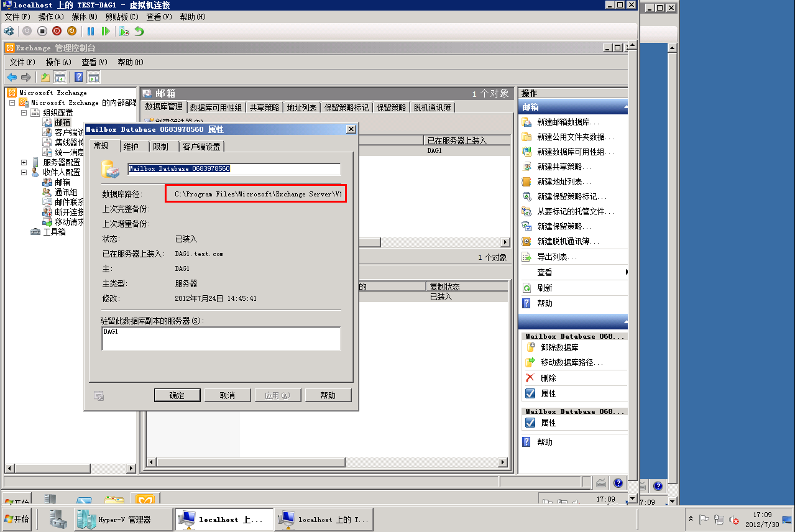Click the 已在服务器上装入 column header
The image size is (795, 532).
(466, 140)
